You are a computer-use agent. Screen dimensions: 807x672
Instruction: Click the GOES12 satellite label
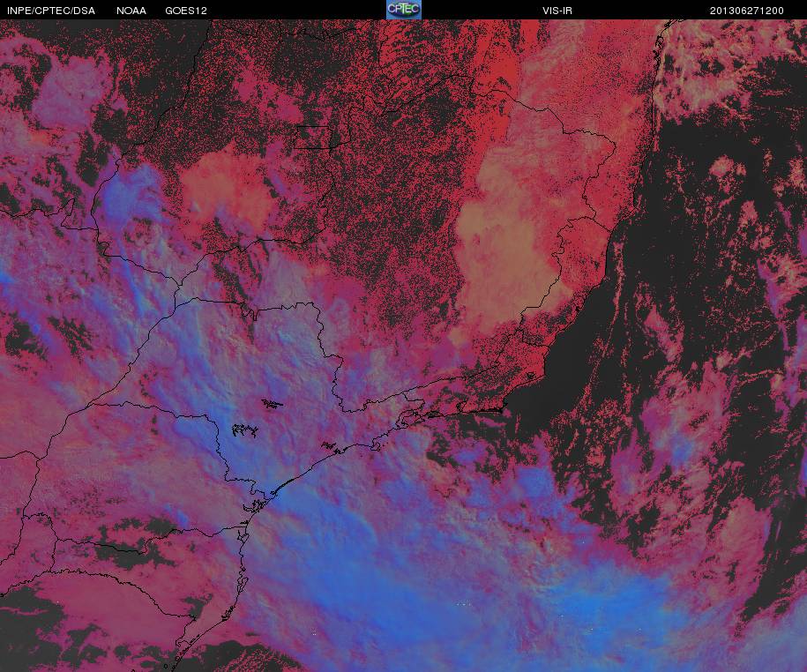coord(186,11)
